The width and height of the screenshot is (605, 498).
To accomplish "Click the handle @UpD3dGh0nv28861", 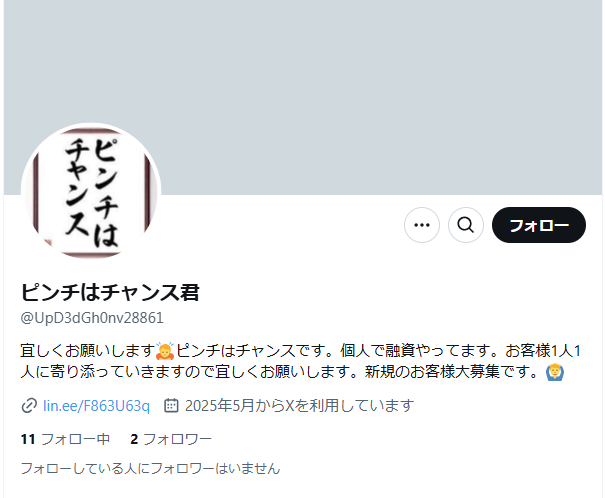I will tap(92, 318).
